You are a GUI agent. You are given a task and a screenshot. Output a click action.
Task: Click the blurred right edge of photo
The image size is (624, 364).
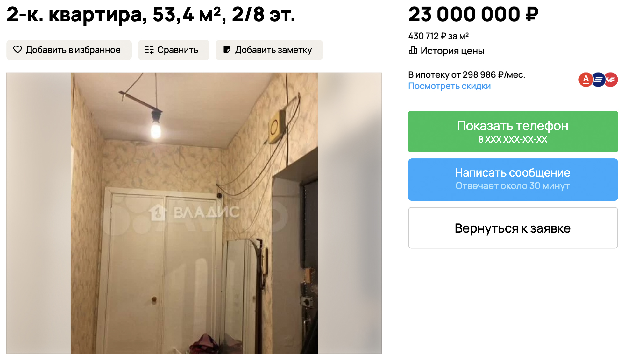pyautogui.click(x=350, y=213)
